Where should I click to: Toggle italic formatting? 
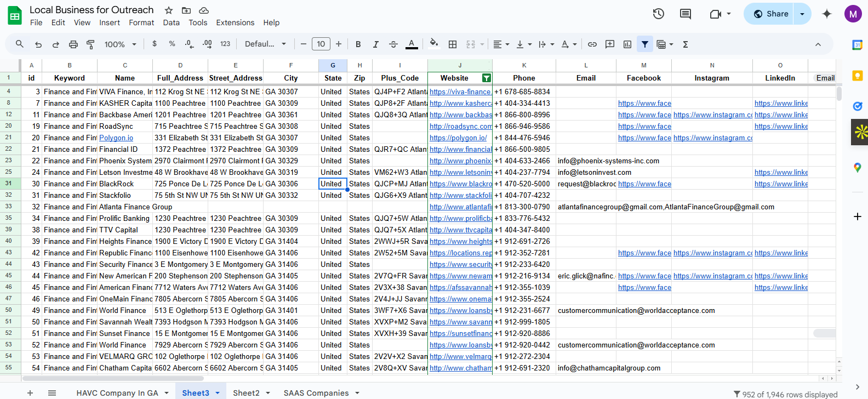click(x=375, y=44)
